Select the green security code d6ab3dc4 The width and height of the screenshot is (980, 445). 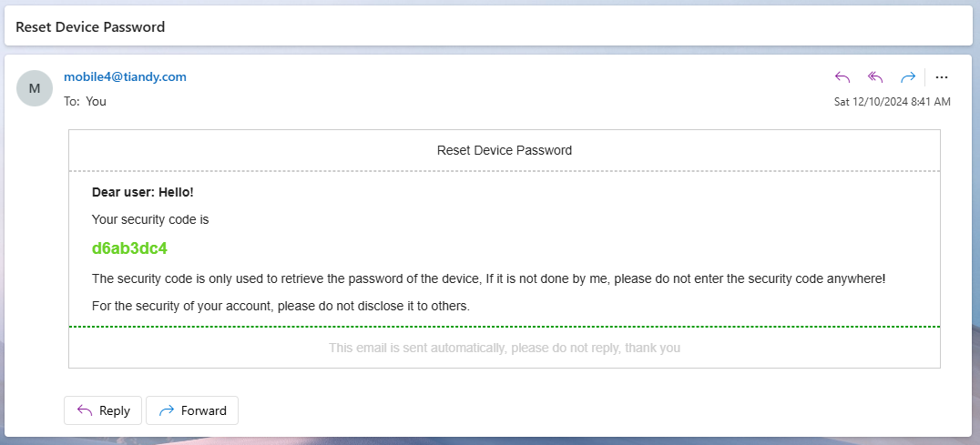coord(129,248)
